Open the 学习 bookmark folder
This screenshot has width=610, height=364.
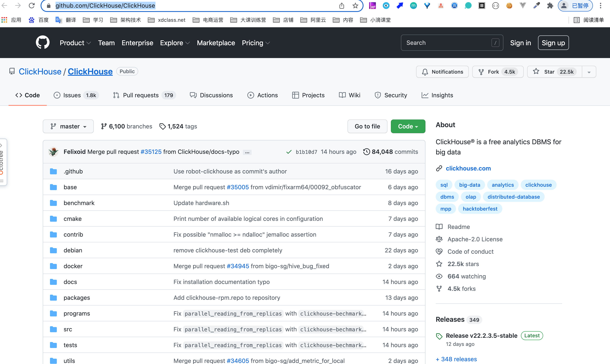pyautogui.click(x=93, y=20)
